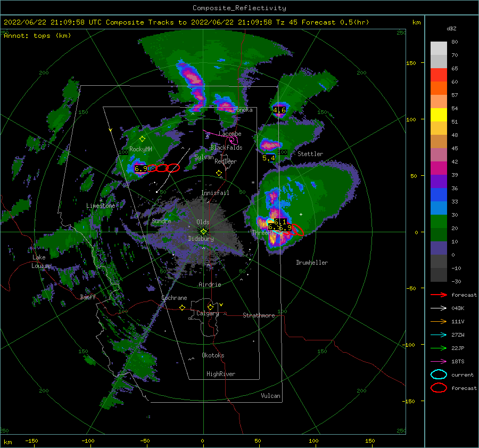479x448 pixels.
Task: Click the 39–42 dBZ magenta swatch
Action: (x=439, y=168)
